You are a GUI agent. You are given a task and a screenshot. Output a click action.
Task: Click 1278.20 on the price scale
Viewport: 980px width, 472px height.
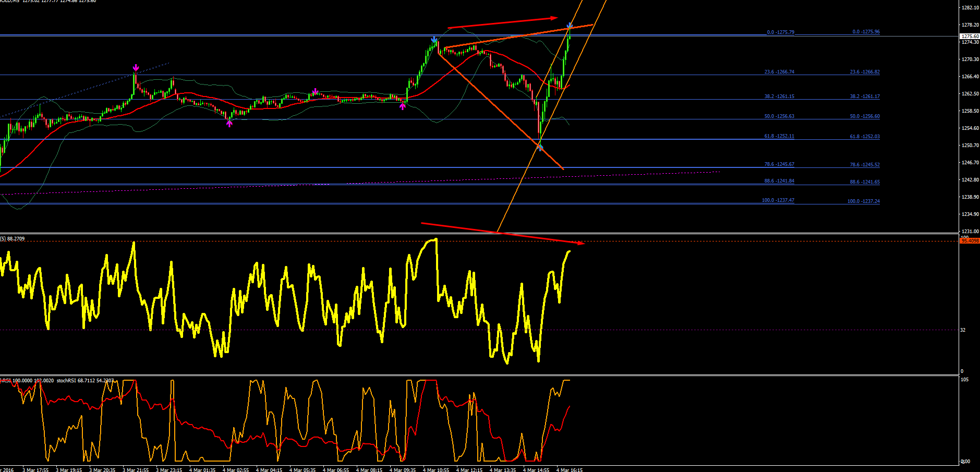(970, 25)
